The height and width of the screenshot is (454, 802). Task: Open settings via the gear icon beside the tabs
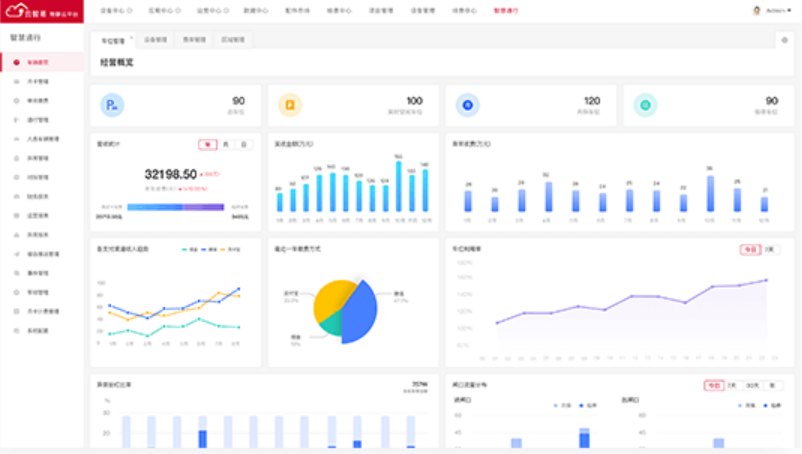784,40
